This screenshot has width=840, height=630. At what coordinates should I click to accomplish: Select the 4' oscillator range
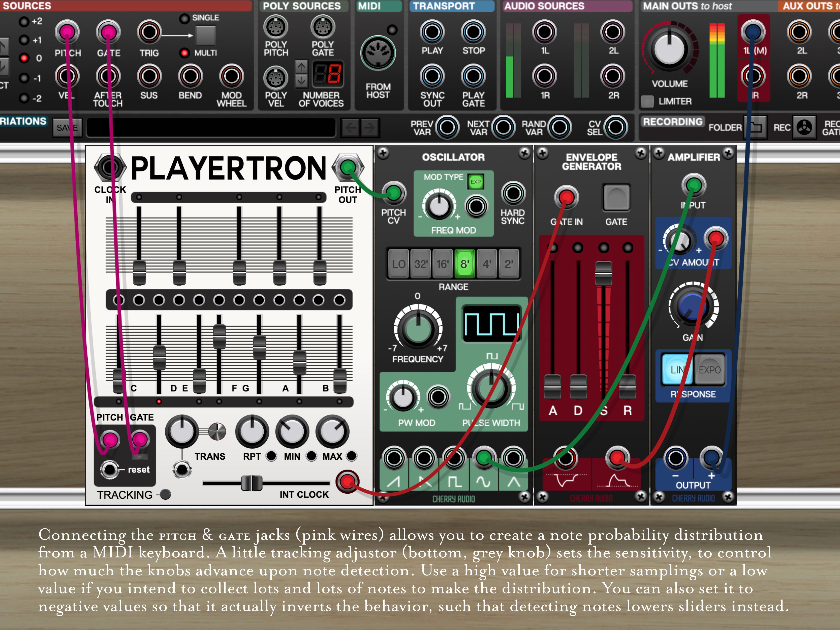tap(486, 264)
